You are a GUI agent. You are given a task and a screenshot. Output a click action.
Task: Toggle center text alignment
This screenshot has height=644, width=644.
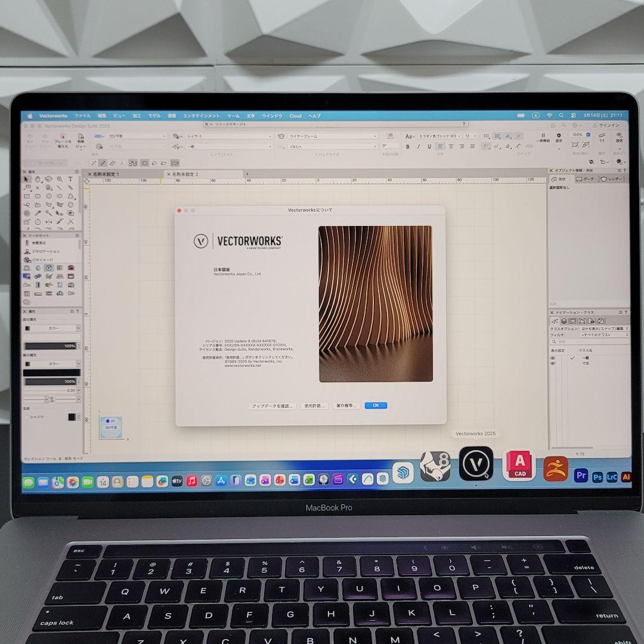[451, 146]
